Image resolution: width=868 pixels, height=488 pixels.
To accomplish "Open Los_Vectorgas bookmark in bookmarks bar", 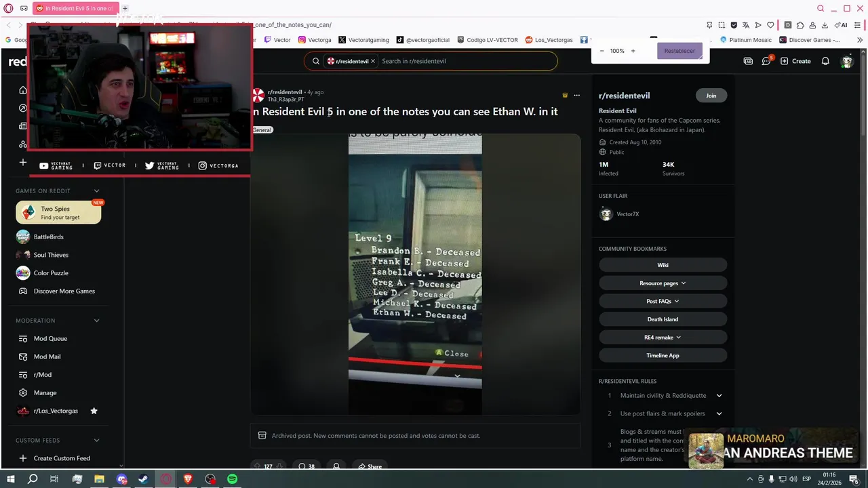I will point(549,40).
